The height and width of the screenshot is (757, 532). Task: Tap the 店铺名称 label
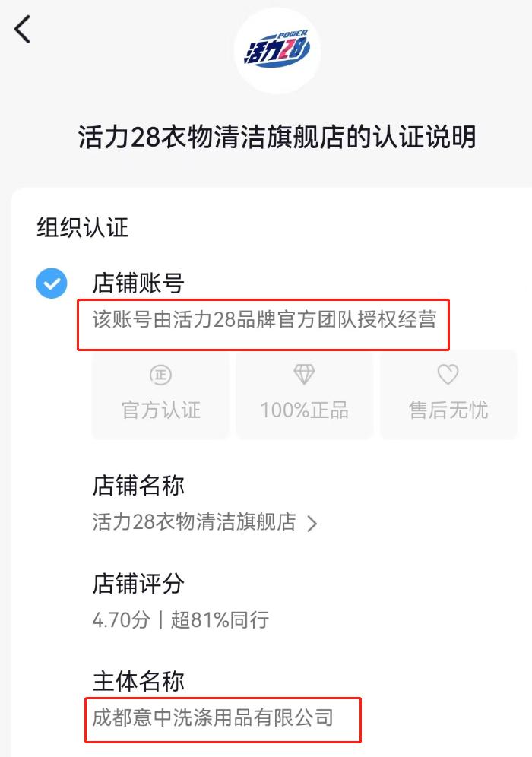[138, 486]
